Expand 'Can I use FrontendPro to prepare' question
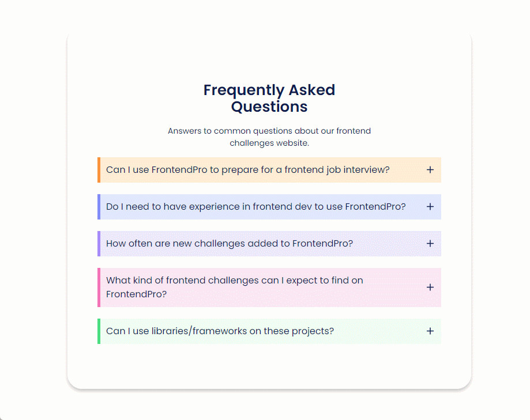The width and height of the screenshot is (530, 420). point(269,170)
